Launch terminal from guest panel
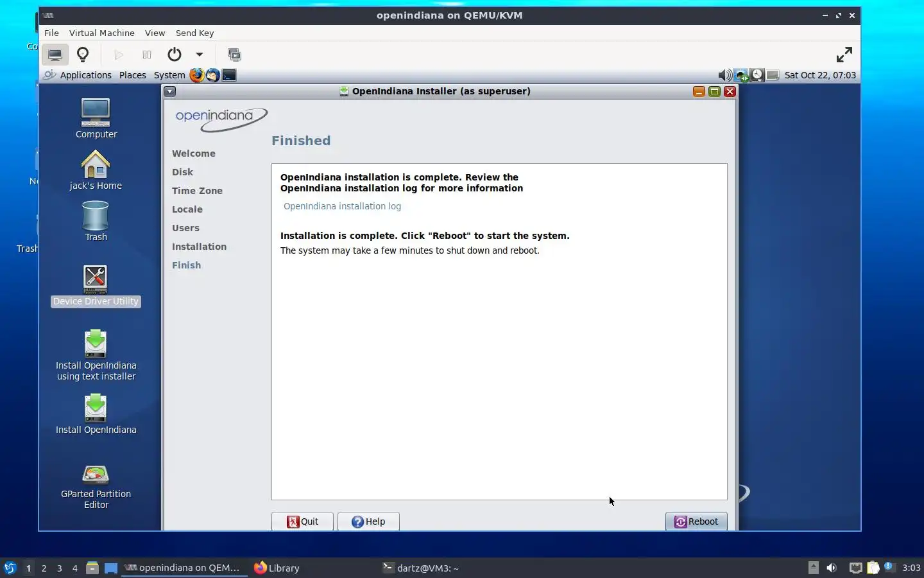Viewport: 924px width, 578px height. pos(229,75)
